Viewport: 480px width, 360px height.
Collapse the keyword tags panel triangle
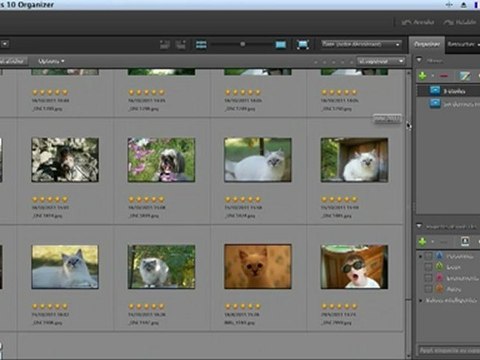tap(419, 226)
